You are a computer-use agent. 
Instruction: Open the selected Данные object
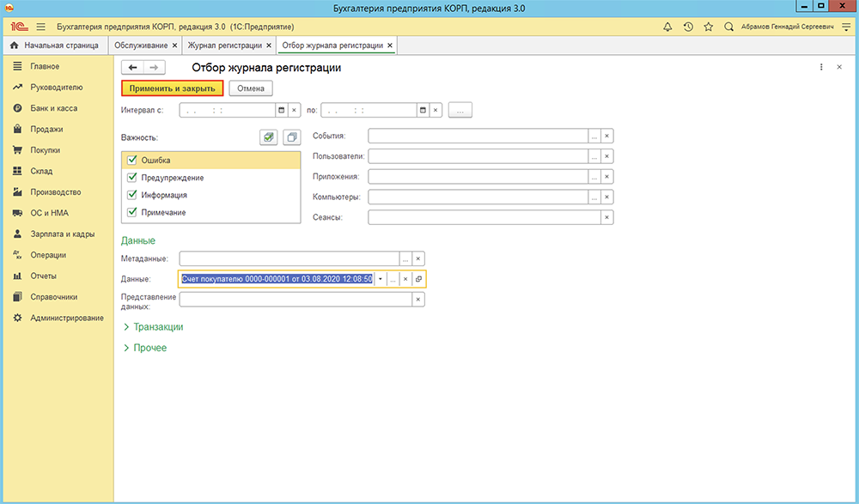coord(418,279)
